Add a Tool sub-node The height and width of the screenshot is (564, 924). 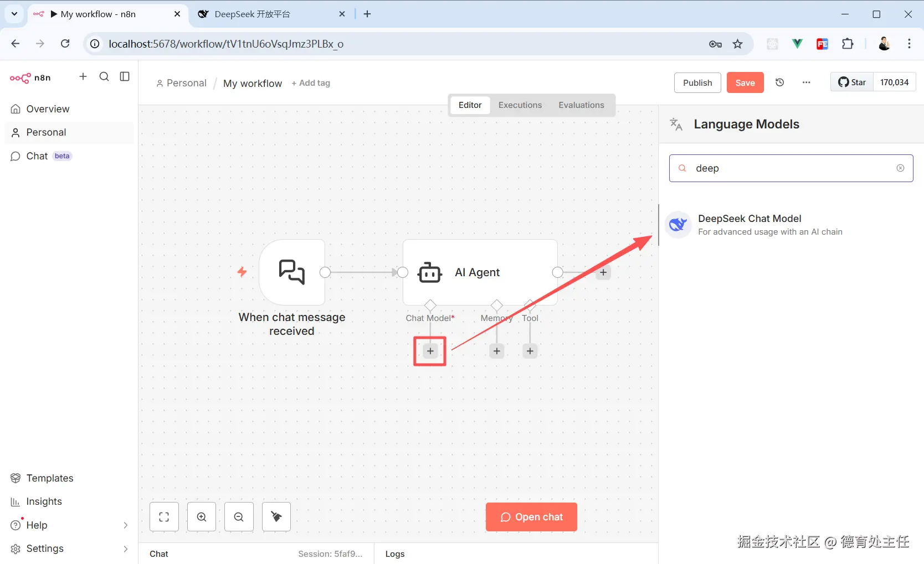point(530,351)
